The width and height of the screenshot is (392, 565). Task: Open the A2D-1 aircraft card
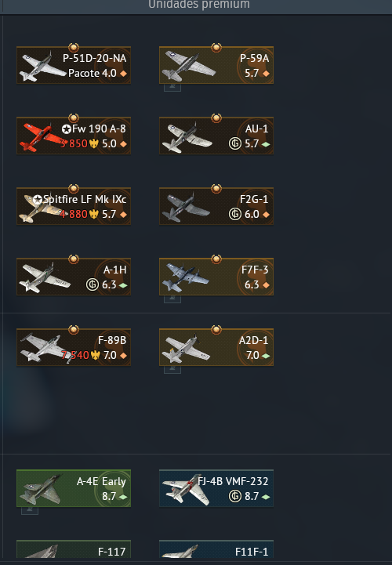tap(216, 347)
